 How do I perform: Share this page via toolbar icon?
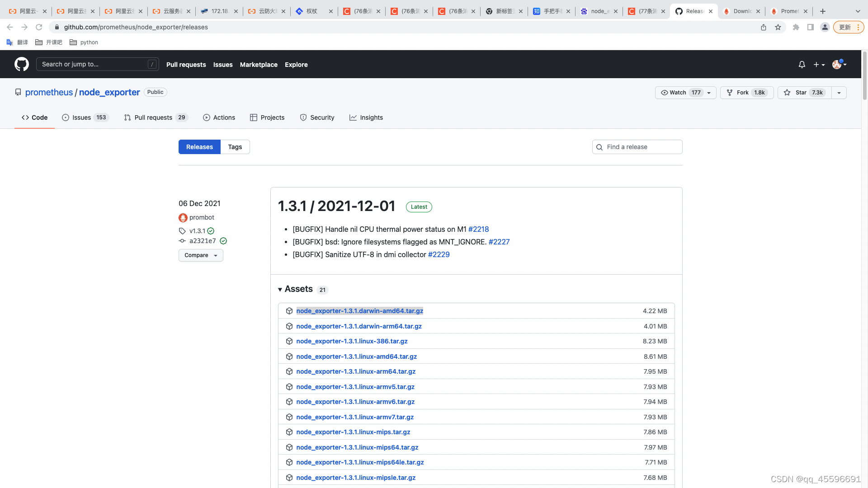[x=764, y=27]
